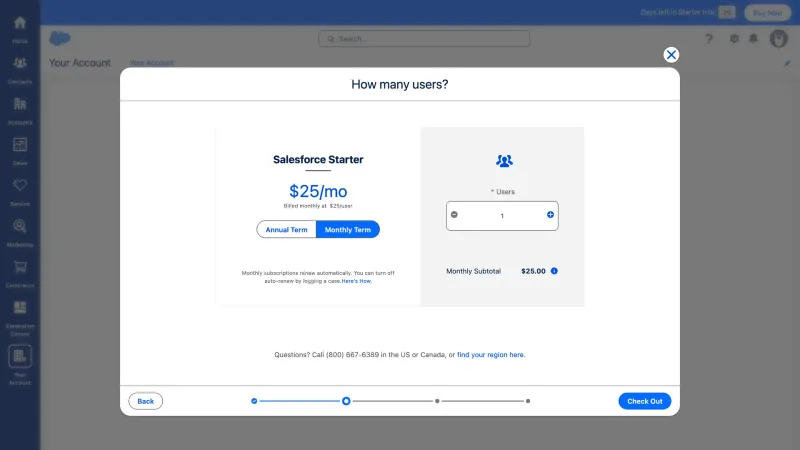The width and height of the screenshot is (800, 450).
Task: Click the Check Out button
Action: click(x=644, y=401)
